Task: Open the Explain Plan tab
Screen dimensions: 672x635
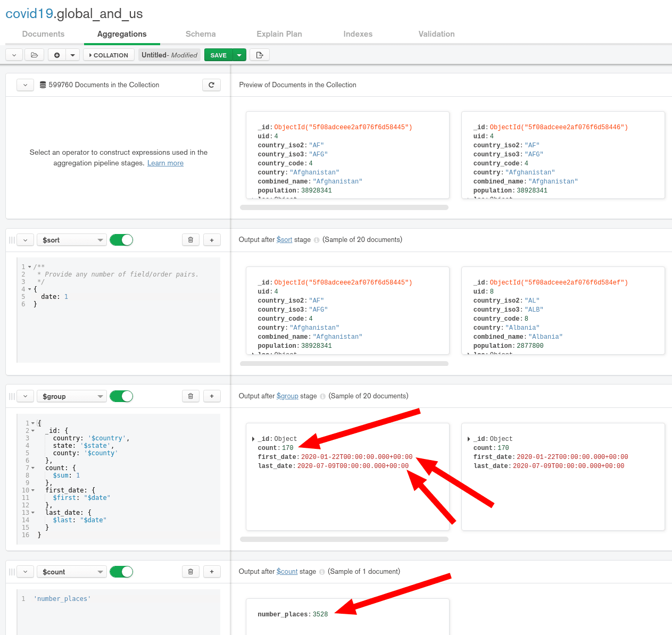Action: (279, 34)
